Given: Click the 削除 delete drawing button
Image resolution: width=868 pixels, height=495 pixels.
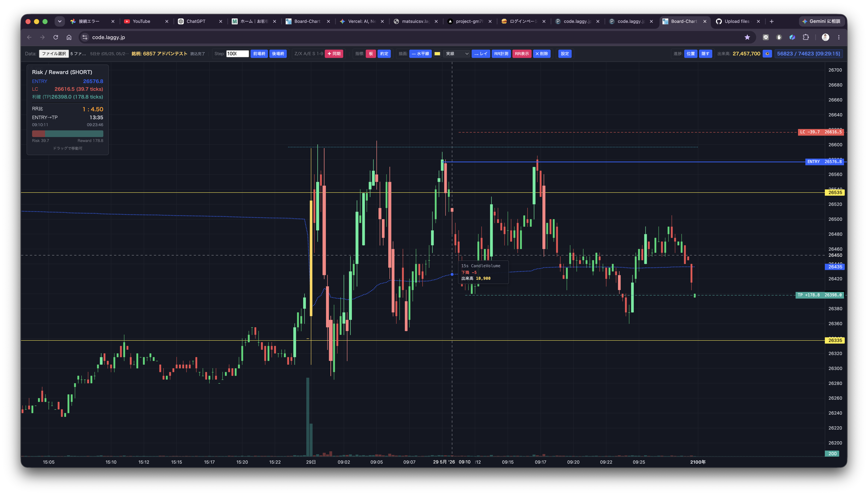Looking at the screenshot, I should (x=541, y=54).
